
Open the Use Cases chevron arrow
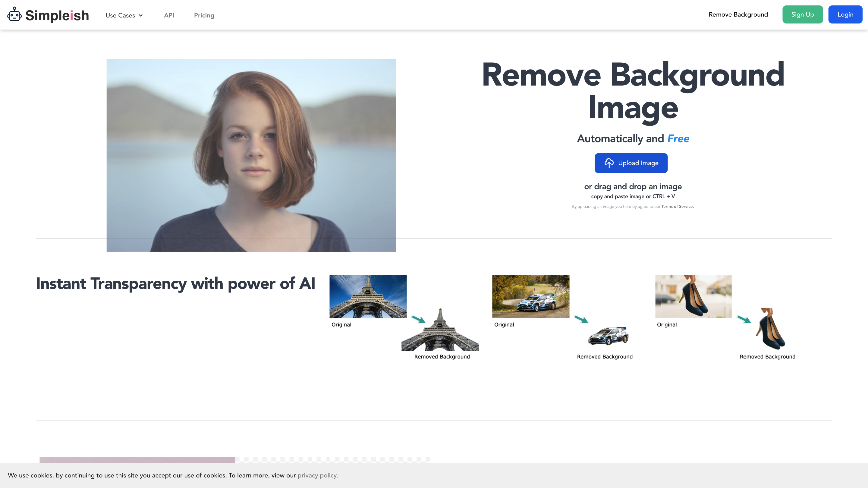[x=141, y=15]
